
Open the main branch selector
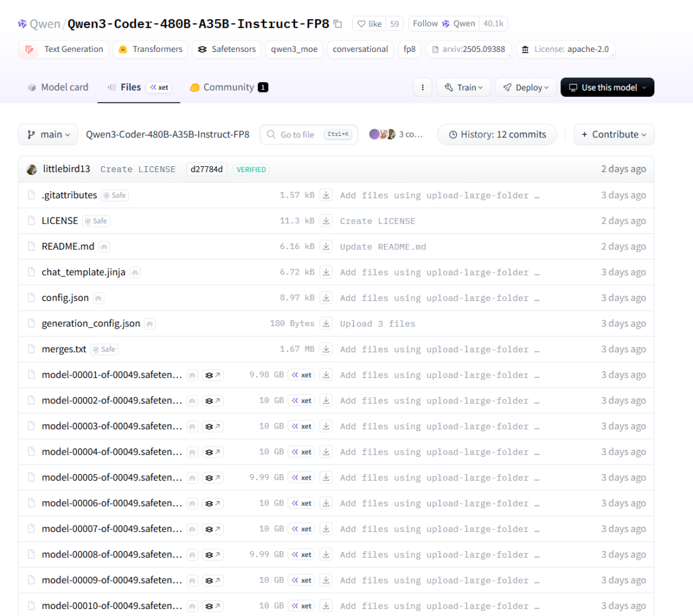(48, 134)
